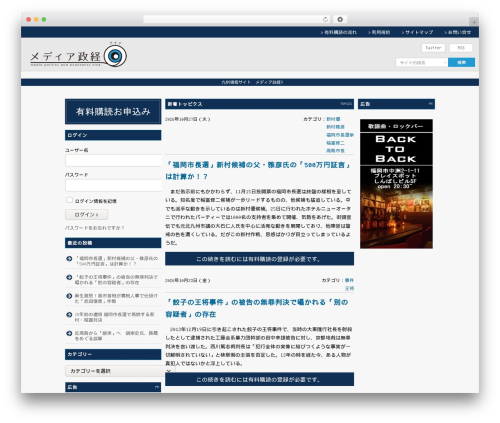This screenshot has height=423, width=500.
Task: Open 有料購読の流れ in top menu
Action: coord(338,32)
